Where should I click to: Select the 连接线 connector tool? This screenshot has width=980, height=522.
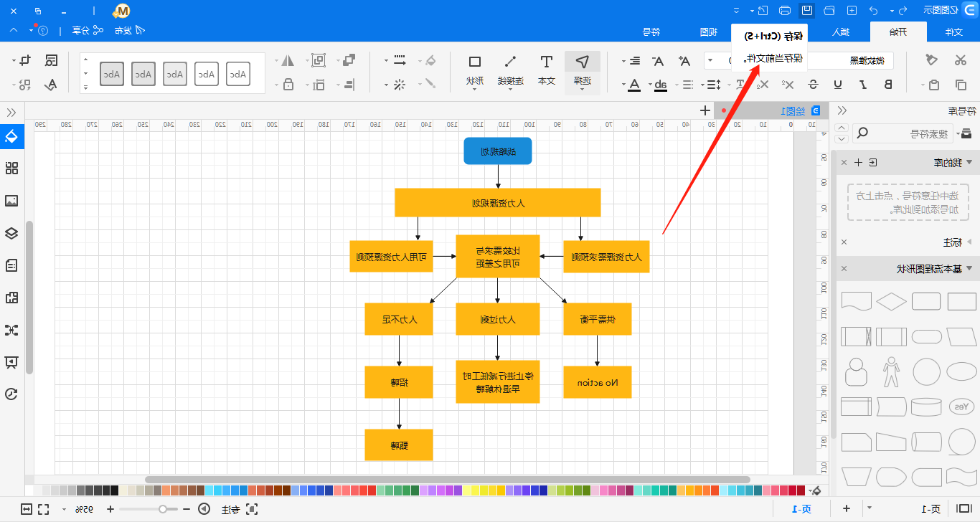tap(510, 70)
